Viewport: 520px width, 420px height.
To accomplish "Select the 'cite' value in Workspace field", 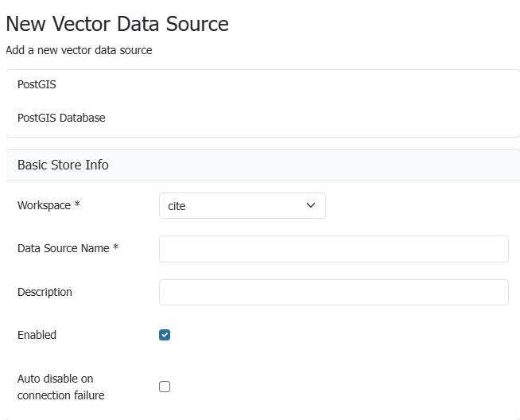I will (177, 206).
